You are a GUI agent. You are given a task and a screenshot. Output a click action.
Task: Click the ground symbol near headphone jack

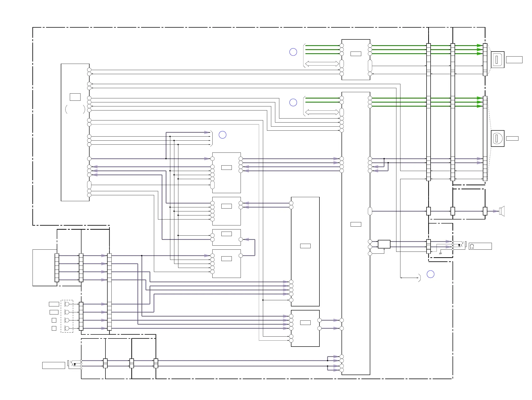pyautogui.click(x=440, y=253)
